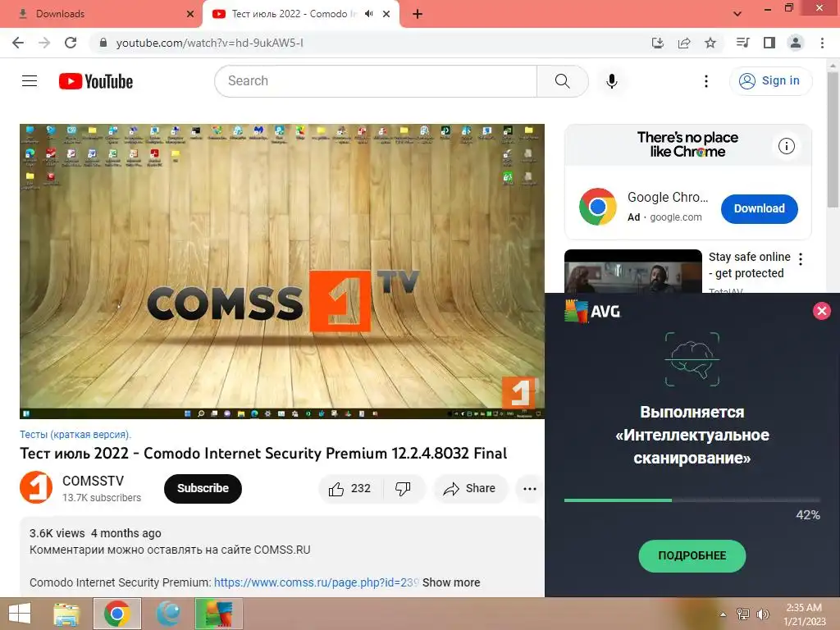840x630 pixels.
Task: Like the video with 232 likes
Action: coord(350,489)
